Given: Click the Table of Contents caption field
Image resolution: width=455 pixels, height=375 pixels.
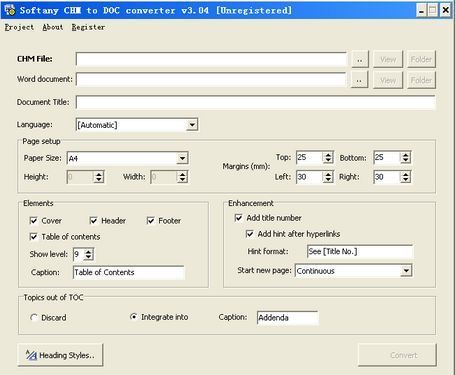Looking at the screenshot, I should coord(128,272).
